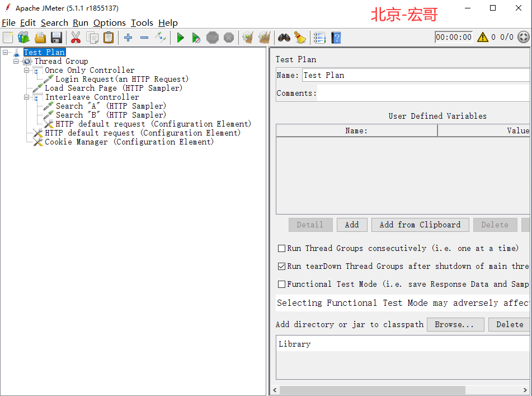The height and width of the screenshot is (396, 532).
Task: Click the Stop test icon
Action: point(213,38)
